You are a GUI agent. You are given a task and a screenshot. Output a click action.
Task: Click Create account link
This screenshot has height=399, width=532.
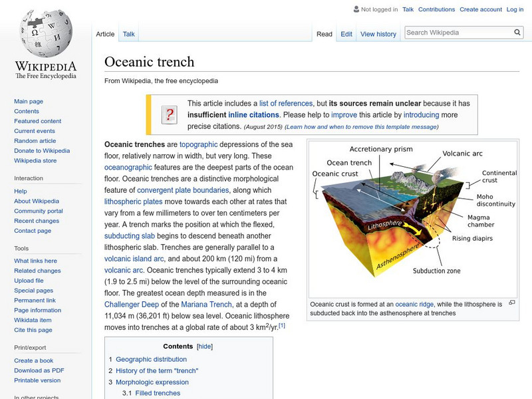pos(480,9)
